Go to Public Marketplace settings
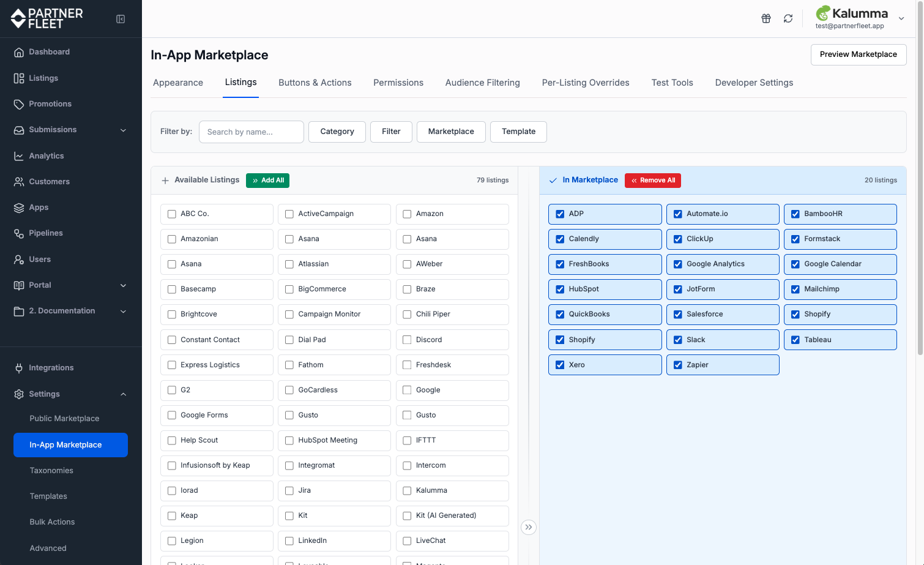 click(64, 419)
